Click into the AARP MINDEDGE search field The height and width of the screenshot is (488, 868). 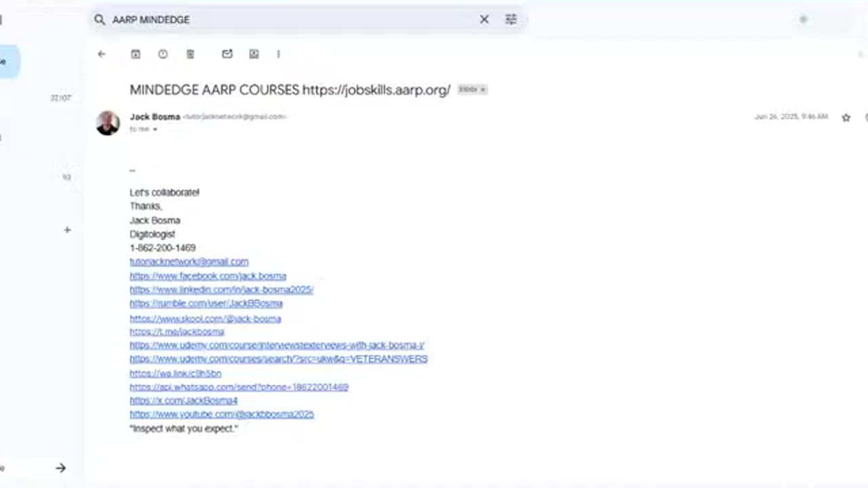point(292,20)
